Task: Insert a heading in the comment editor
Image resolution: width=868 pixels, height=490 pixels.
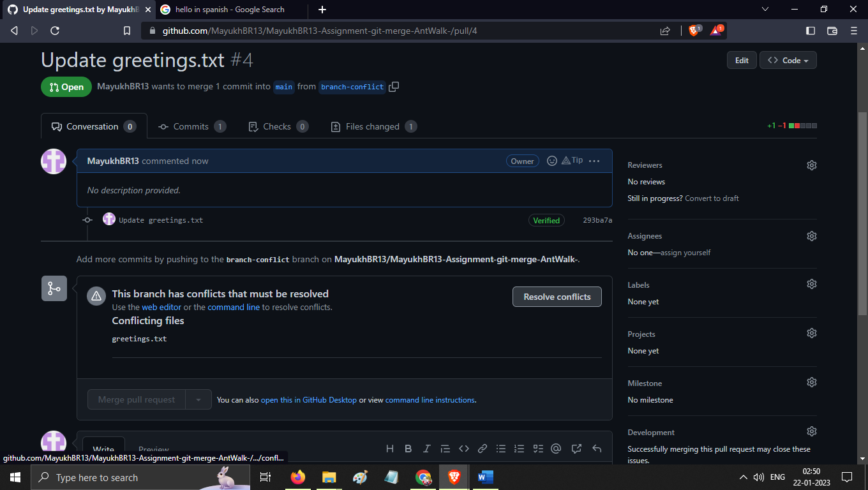Action: click(x=390, y=449)
